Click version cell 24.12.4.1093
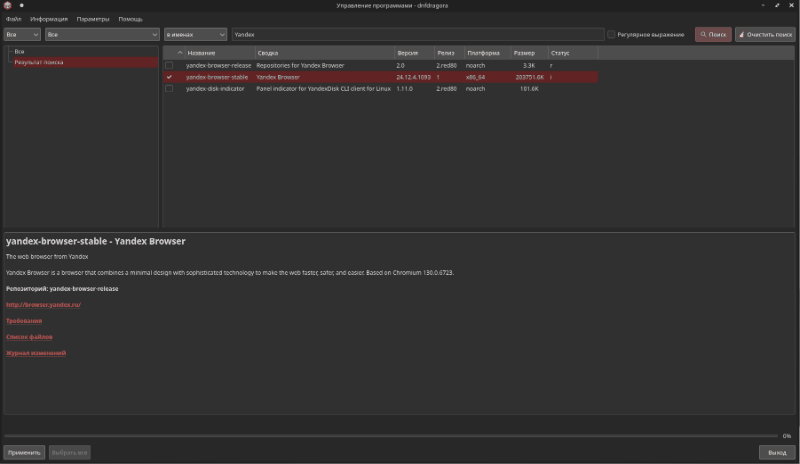This screenshot has width=800, height=464. pyautogui.click(x=413, y=77)
